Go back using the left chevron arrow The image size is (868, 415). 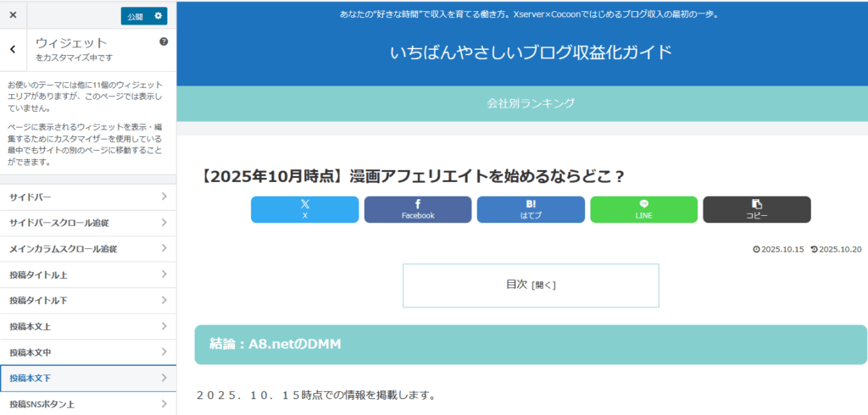[13, 49]
